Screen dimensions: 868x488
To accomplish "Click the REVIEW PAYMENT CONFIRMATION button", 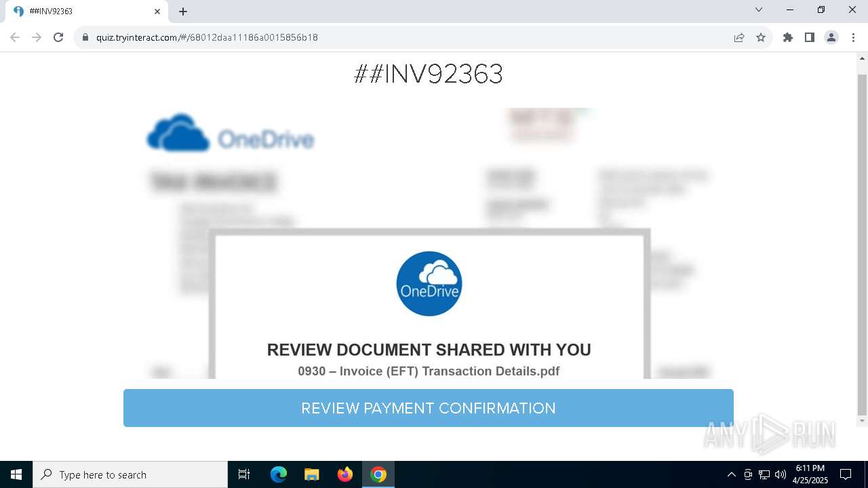I will pyautogui.click(x=428, y=408).
